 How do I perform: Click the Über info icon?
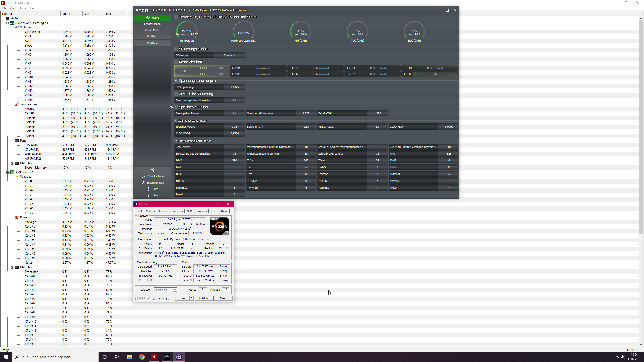coord(148,195)
